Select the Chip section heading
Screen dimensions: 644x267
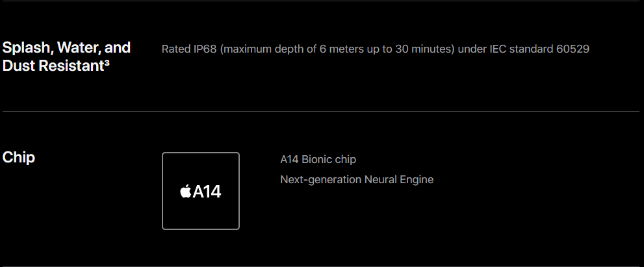pos(18,157)
